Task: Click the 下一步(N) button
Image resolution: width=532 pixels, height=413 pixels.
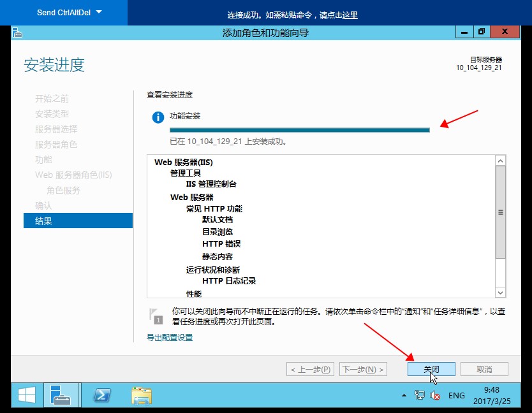Action: click(x=363, y=369)
